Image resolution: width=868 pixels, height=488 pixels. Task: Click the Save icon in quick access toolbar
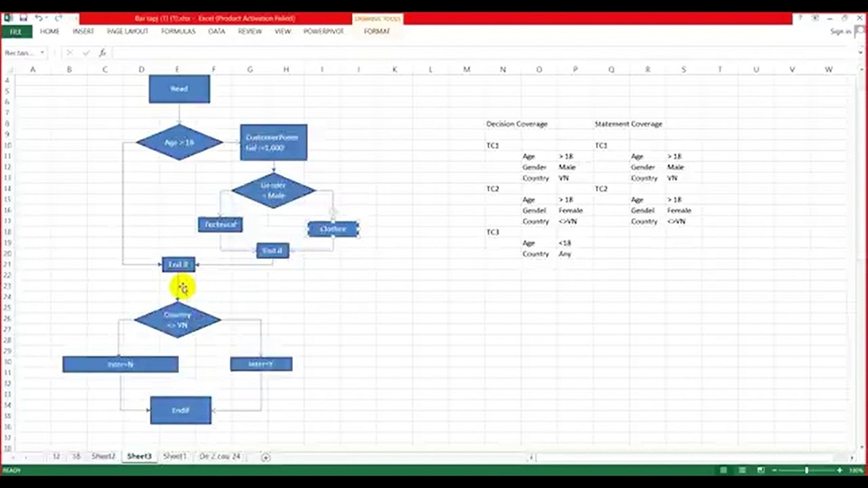tap(23, 18)
